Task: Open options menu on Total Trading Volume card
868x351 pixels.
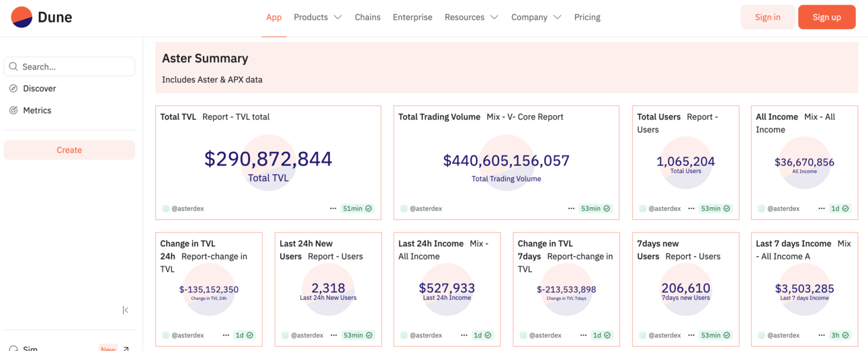Action: click(571, 208)
